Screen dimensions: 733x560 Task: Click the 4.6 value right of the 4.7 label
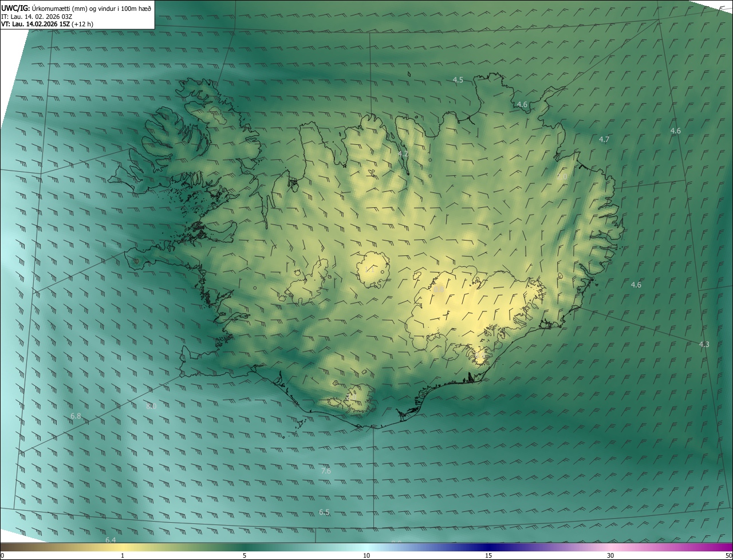[x=675, y=131]
